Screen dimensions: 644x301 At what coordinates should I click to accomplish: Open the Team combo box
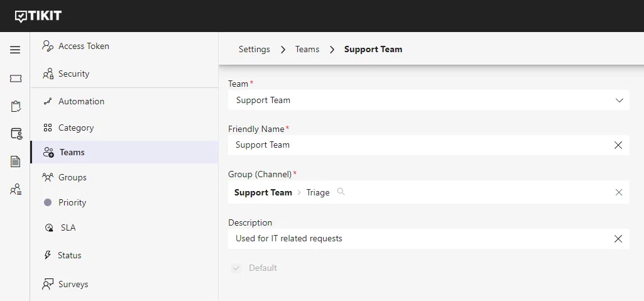pyautogui.click(x=428, y=100)
